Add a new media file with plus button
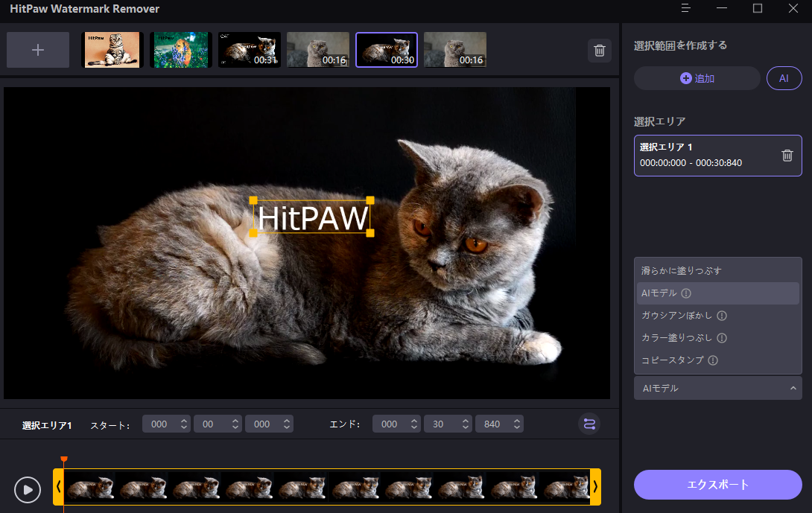 (38, 50)
